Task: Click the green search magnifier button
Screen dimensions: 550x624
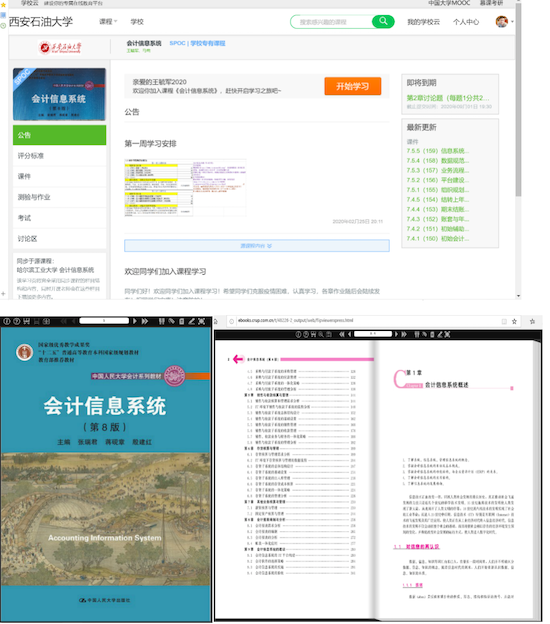Action: pyautogui.click(x=383, y=21)
